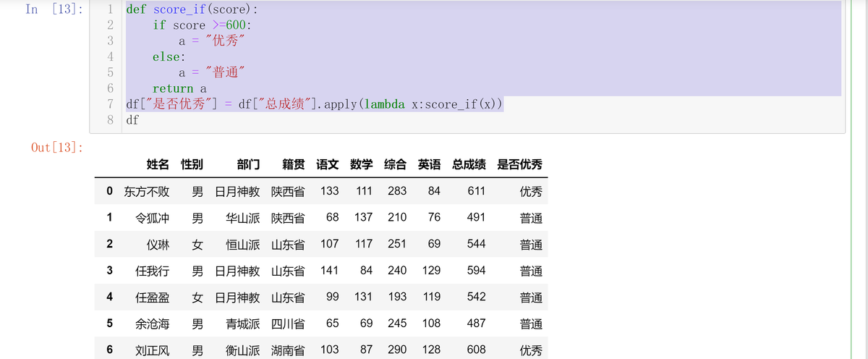Click 英语 score 129
The height and width of the screenshot is (359, 868).
(431, 271)
